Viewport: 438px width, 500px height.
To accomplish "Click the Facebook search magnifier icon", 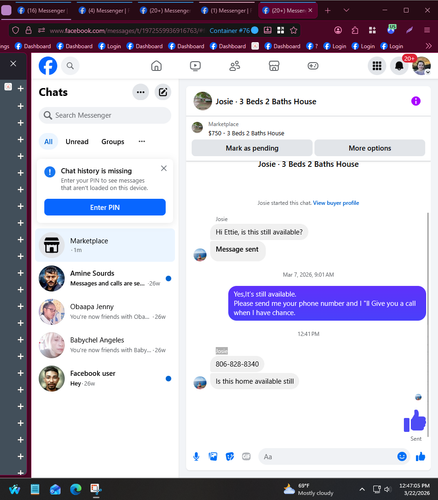I will point(70,66).
